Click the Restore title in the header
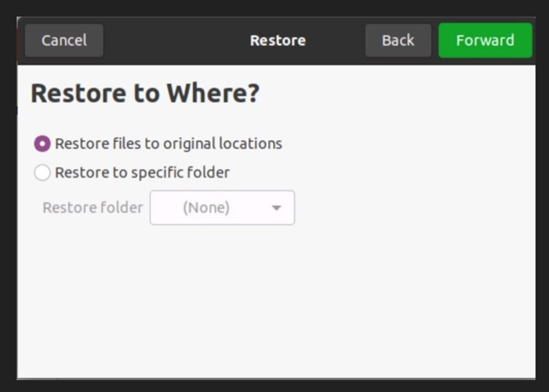This screenshot has width=549, height=392. click(277, 40)
